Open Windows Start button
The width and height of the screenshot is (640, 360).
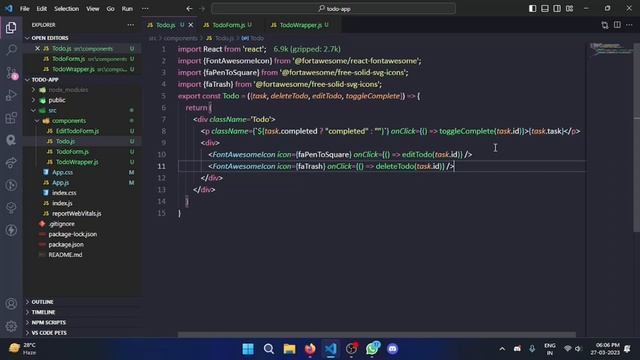[248, 349]
